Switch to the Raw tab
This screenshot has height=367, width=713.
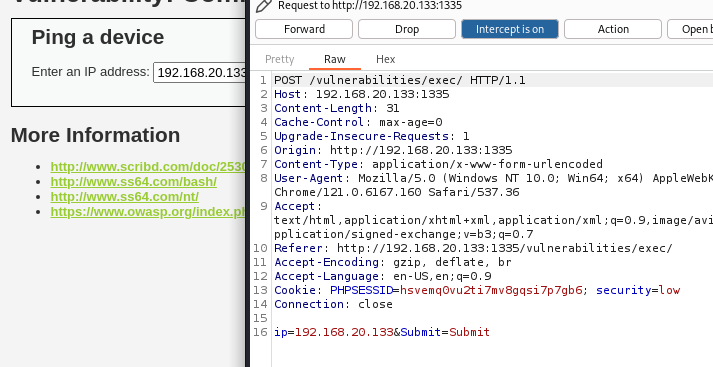(335, 59)
